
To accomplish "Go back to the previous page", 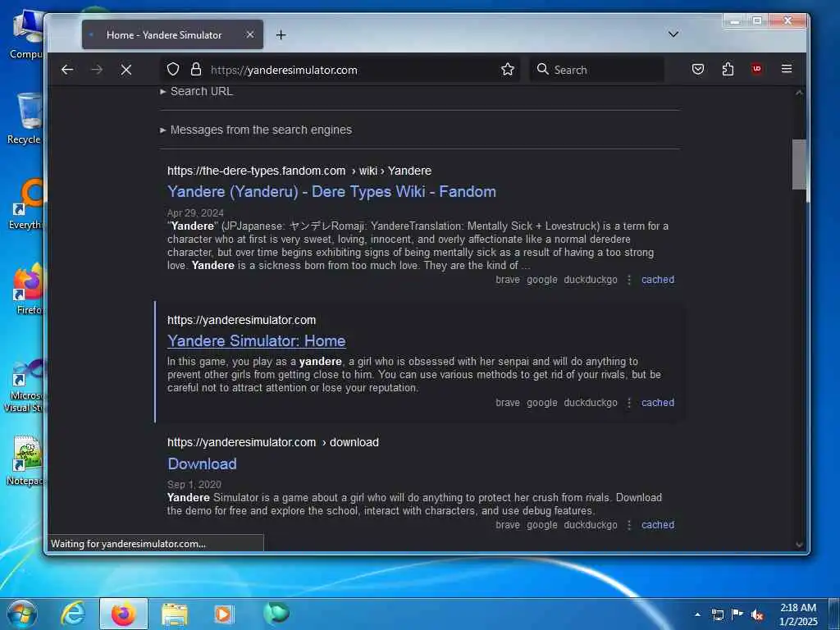I will pos(67,70).
